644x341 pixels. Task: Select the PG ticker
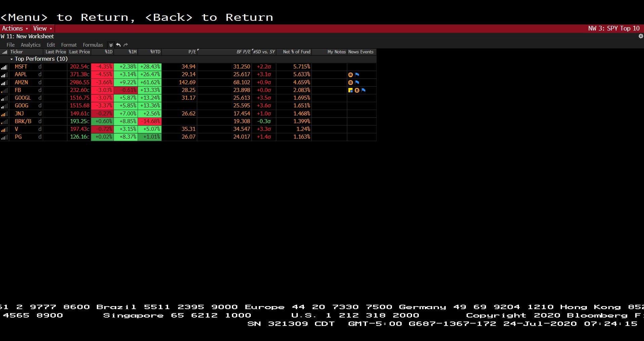(18, 137)
